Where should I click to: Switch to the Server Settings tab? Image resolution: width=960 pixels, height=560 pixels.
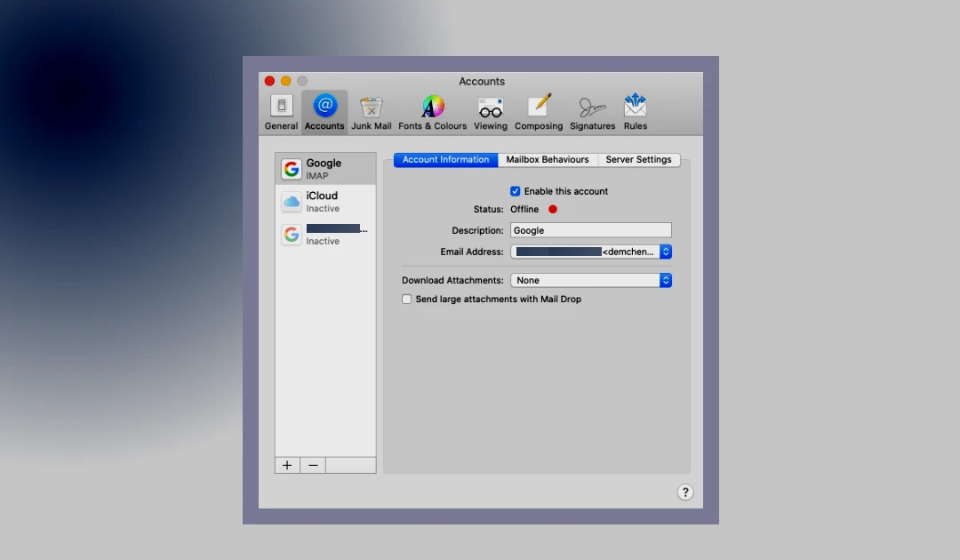(638, 160)
